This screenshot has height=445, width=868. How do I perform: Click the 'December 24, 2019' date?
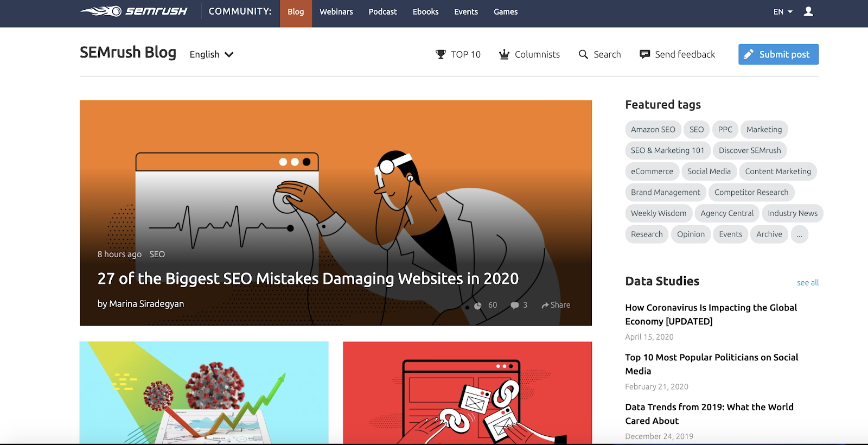(659, 437)
